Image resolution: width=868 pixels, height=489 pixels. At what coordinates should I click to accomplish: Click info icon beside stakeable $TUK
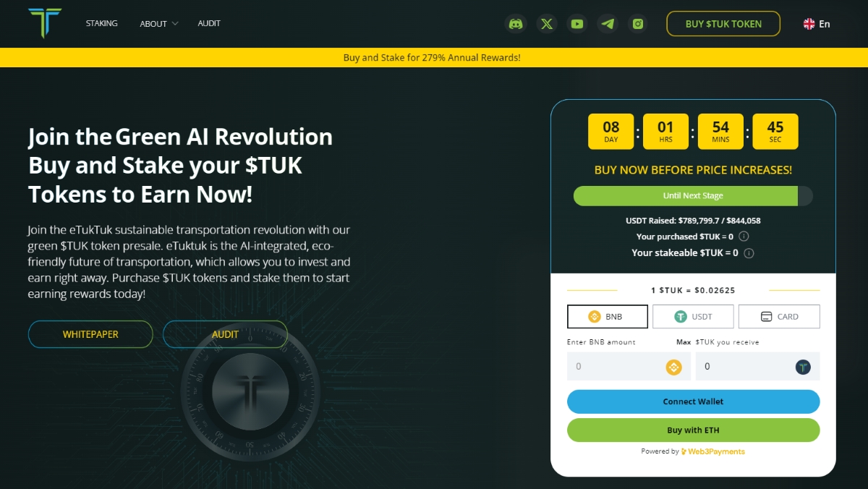tap(749, 253)
